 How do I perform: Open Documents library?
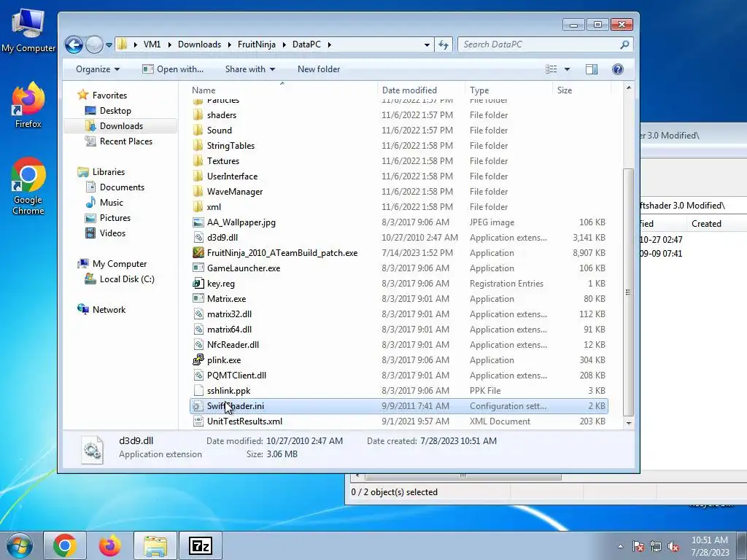coord(122,187)
